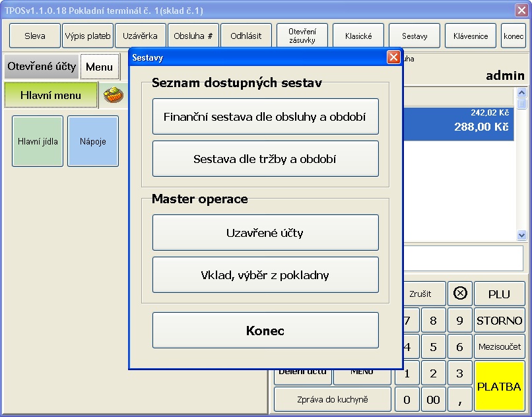Viewport: 532px width, 417px height.
Task: Open Výpis plateb from the toolbar
Action: (x=88, y=36)
